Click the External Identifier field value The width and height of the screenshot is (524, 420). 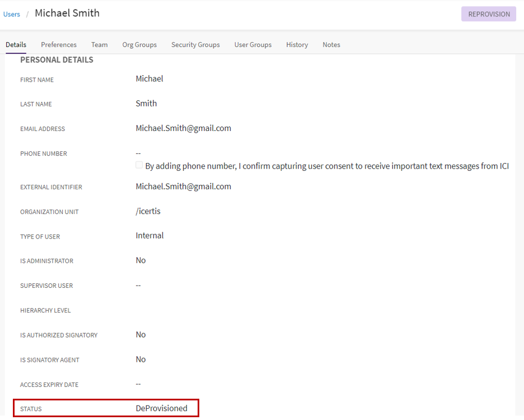tap(183, 186)
